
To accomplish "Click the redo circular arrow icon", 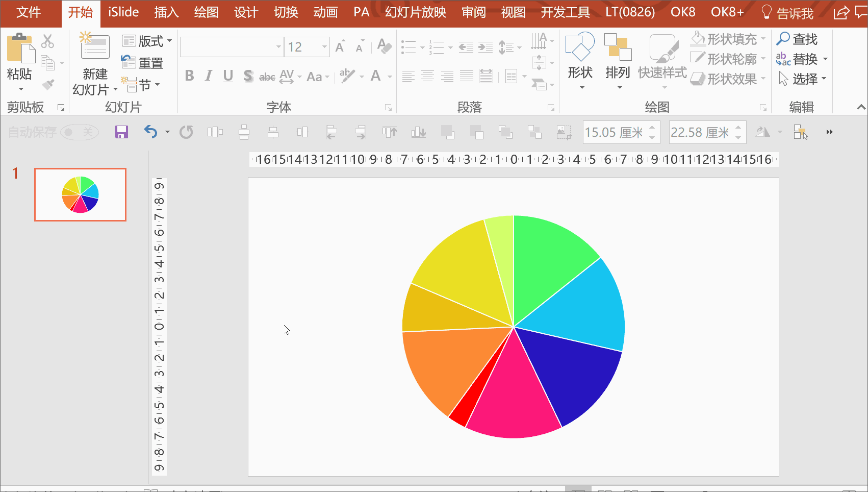I will coord(186,132).
